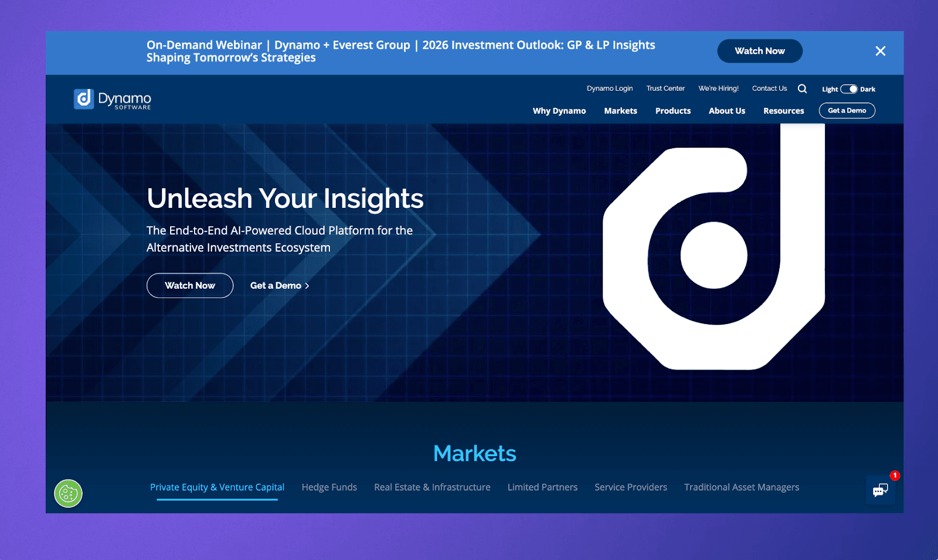The width and height of the screenshot is (938, 560).
Task: Open the cookie preferences icon
Action: pos(69,493)
